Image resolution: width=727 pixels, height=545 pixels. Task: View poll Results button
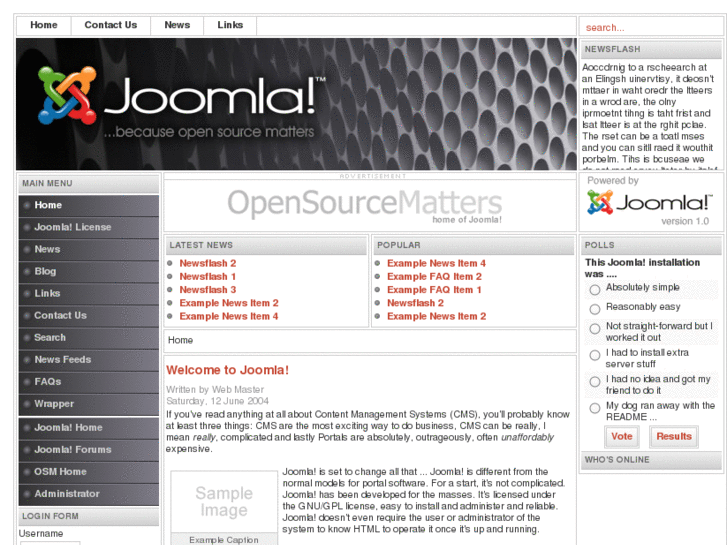click(674, 436)
